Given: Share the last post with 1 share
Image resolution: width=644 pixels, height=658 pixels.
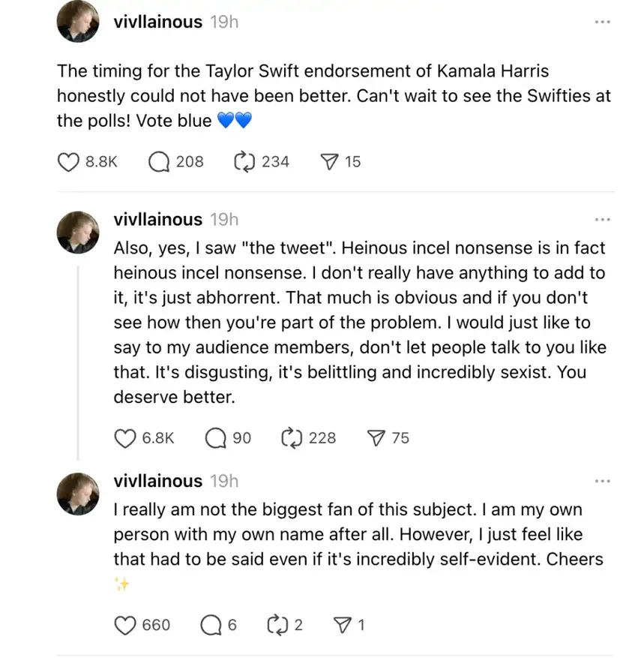Looking at the screenshot, I should click(343, 625).
